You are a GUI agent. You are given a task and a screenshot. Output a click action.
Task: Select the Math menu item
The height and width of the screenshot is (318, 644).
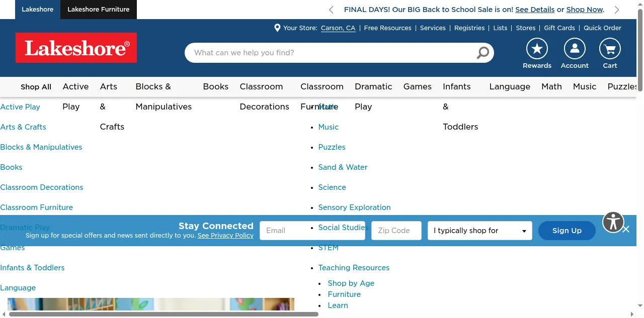pos(551,87)
